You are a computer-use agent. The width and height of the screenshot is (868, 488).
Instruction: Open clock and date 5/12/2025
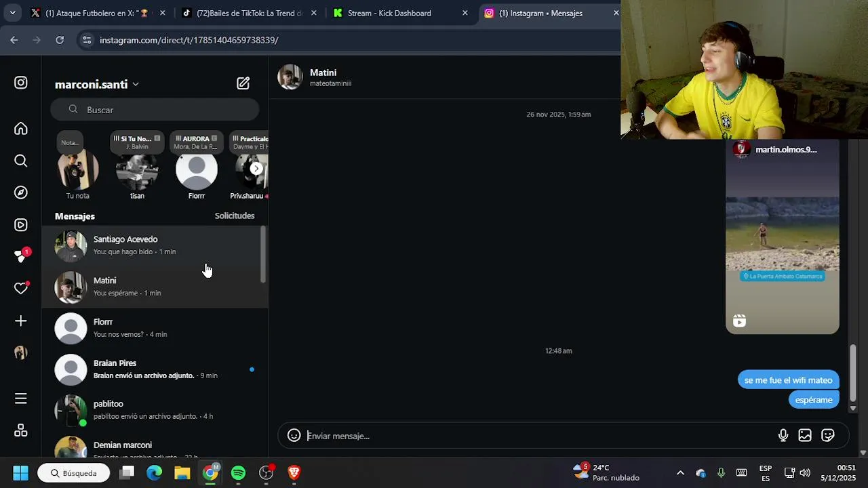point(838,472)
